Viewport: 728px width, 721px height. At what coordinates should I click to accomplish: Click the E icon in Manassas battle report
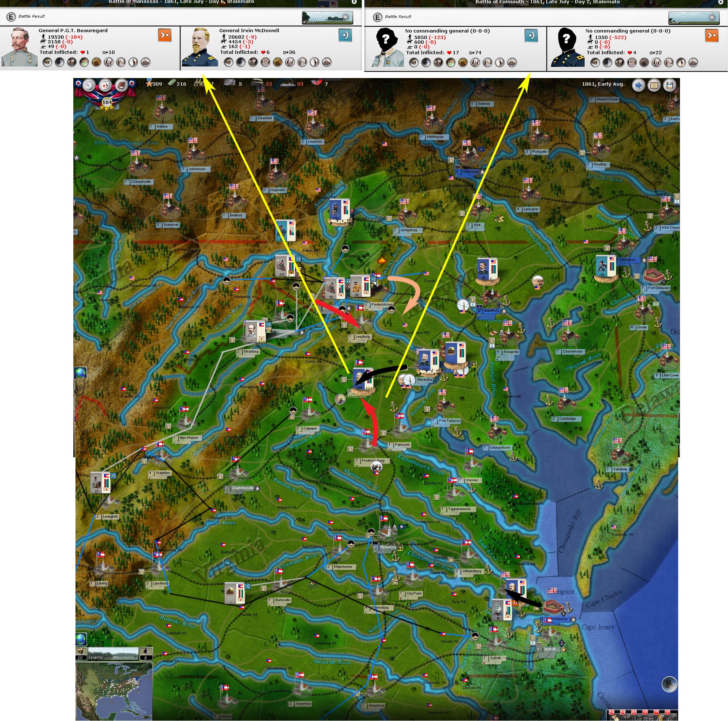click(x=11, y=17)
